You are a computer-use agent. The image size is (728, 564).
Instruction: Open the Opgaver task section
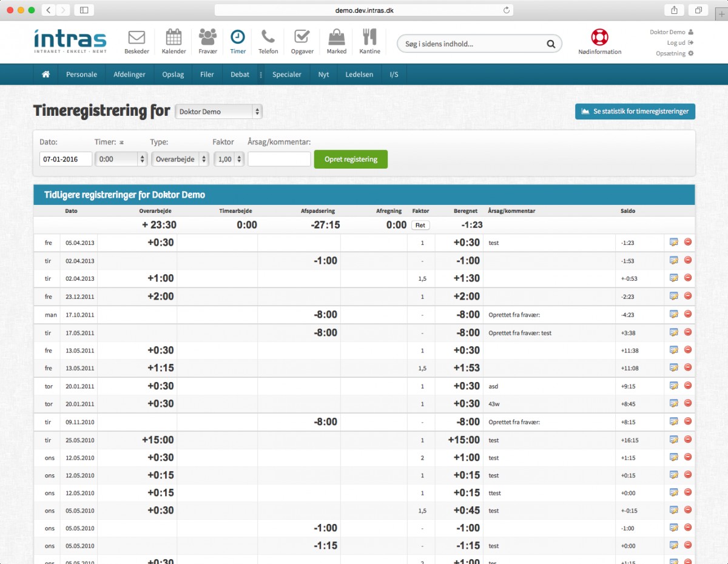302,40
